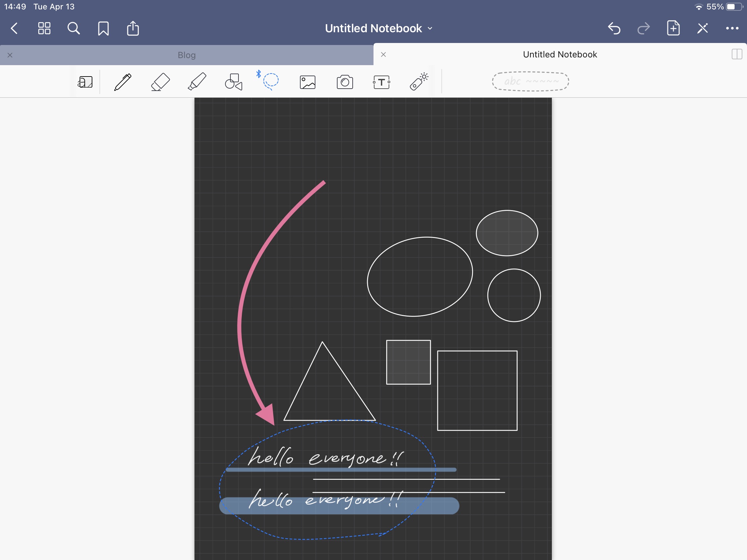Select the Text box tool

pos(381,82)
